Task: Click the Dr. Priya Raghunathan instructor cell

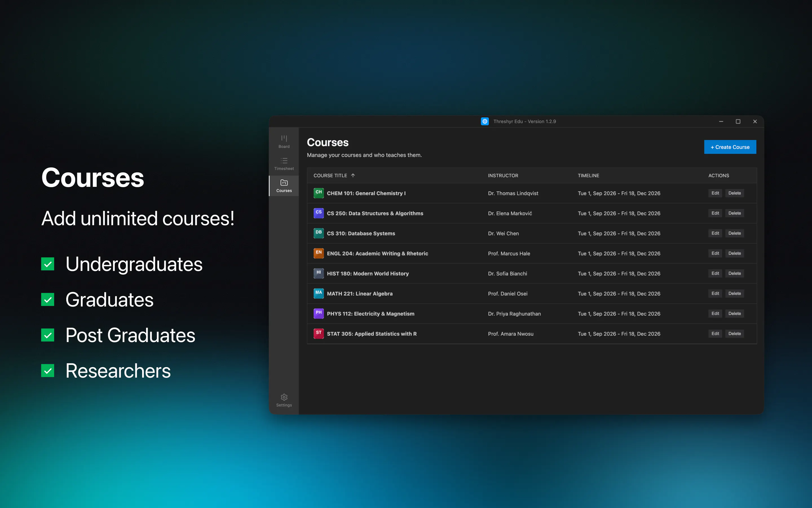Action: click(x=514, y=314)
